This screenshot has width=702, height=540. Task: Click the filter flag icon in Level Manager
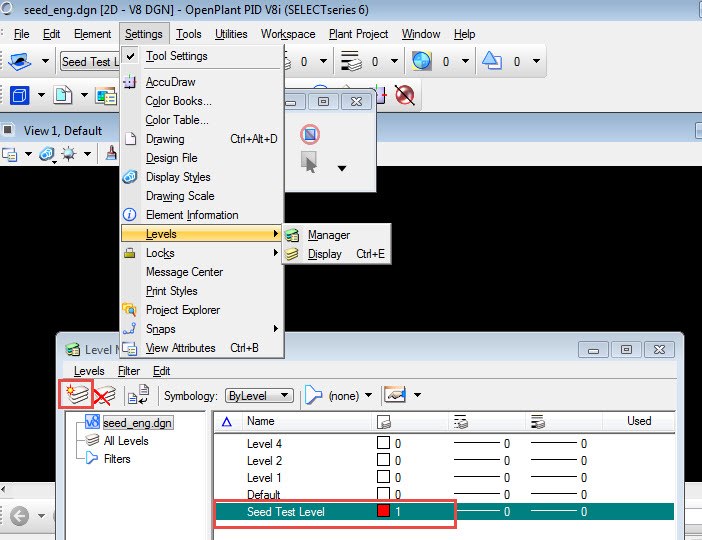(x=313, y=395)
